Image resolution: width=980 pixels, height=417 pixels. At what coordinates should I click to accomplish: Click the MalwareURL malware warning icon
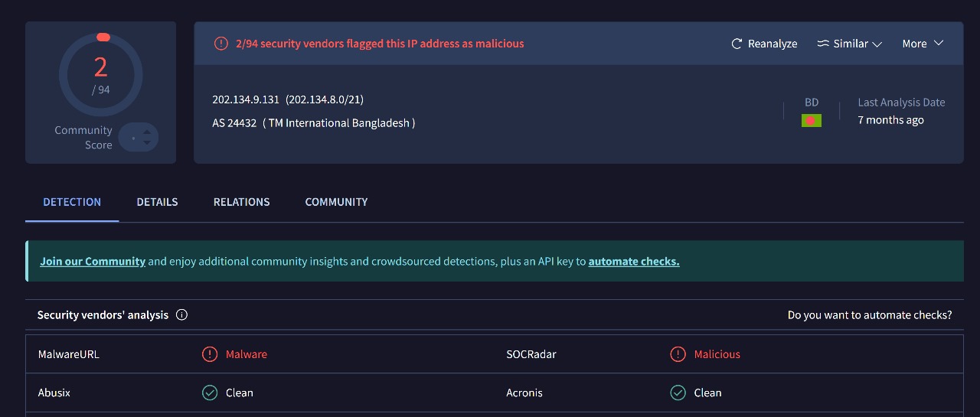tap(210, 354)
